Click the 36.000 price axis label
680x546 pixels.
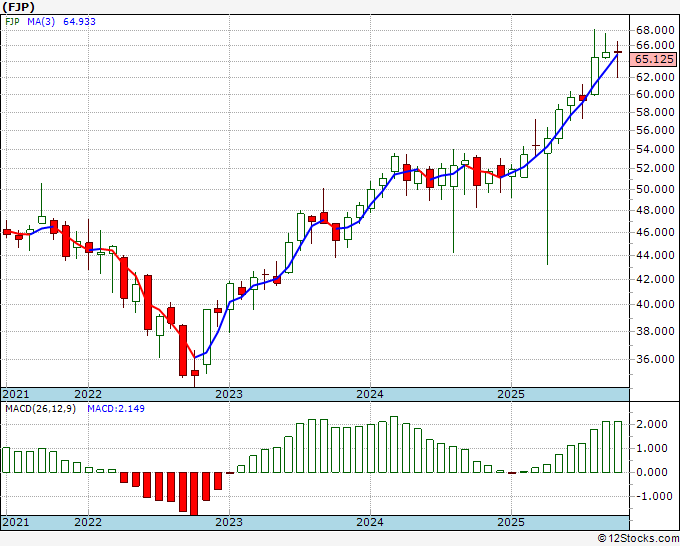[655, 359]
